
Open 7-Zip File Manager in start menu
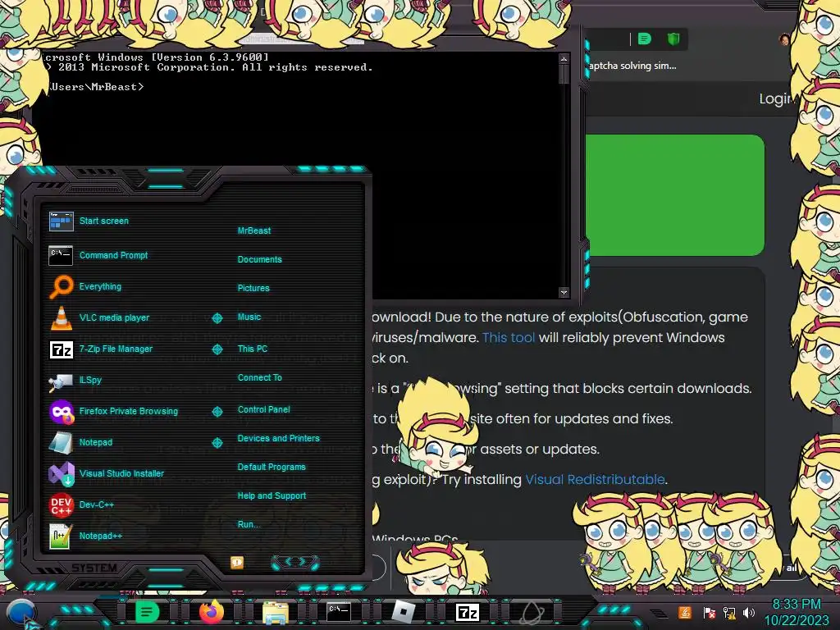click(101, 349)
